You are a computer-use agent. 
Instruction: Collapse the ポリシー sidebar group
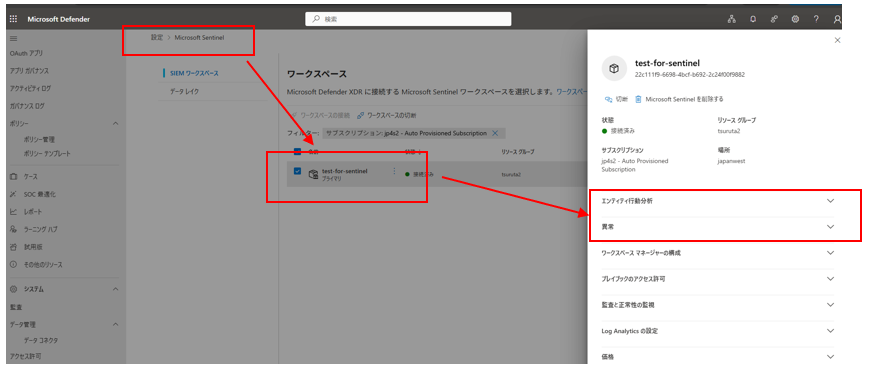(x=116, y=124)
